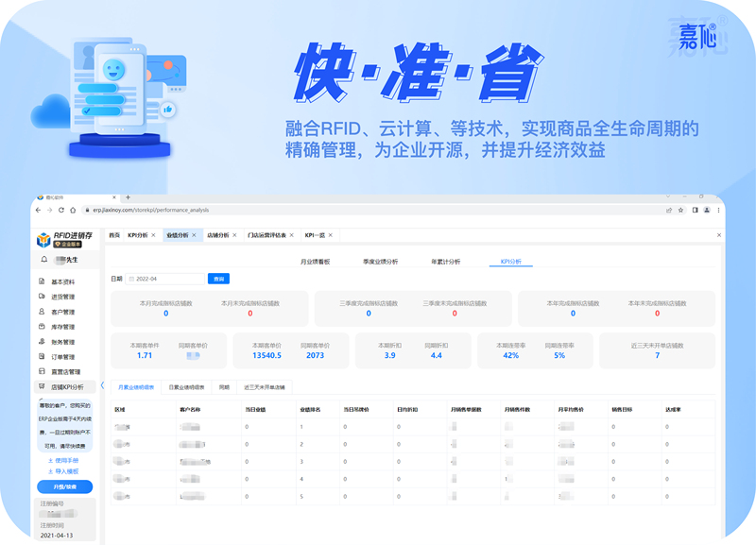Image resolution: width=756 pixels, height=545 pixels.
Task: Click the 财务管理 sidebar icon
Action: tap(42, 341)
